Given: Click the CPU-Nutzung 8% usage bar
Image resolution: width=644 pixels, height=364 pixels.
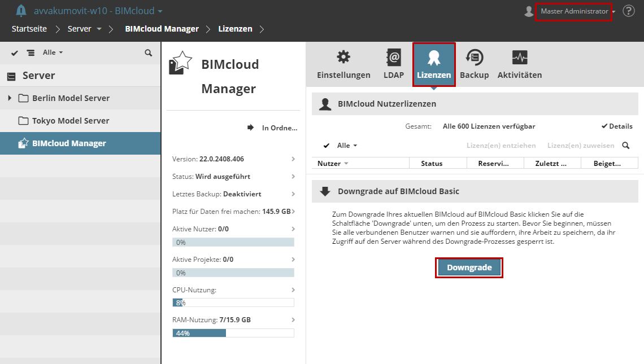Looking at the screenshot, I should (x=233, y=302).
